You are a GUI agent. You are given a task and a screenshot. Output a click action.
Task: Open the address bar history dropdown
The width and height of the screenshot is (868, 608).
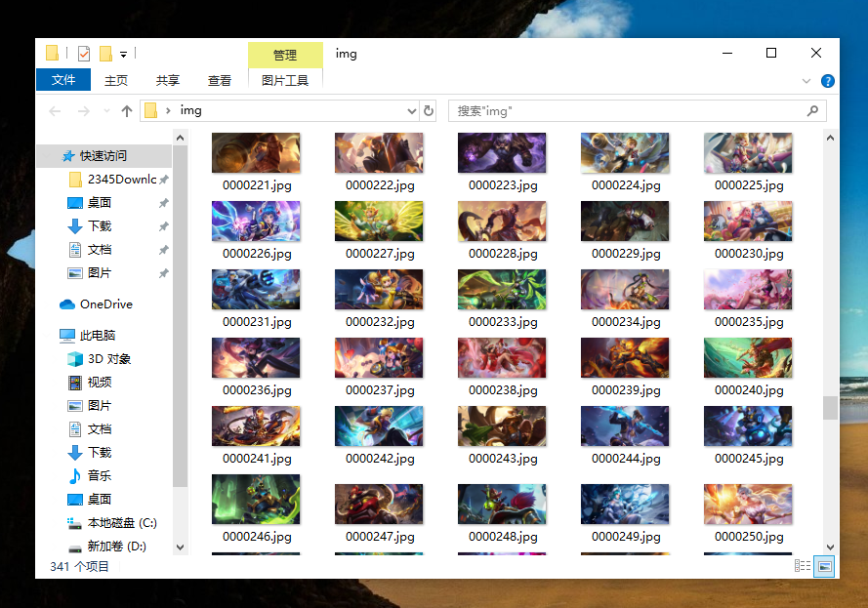(411, 111)
